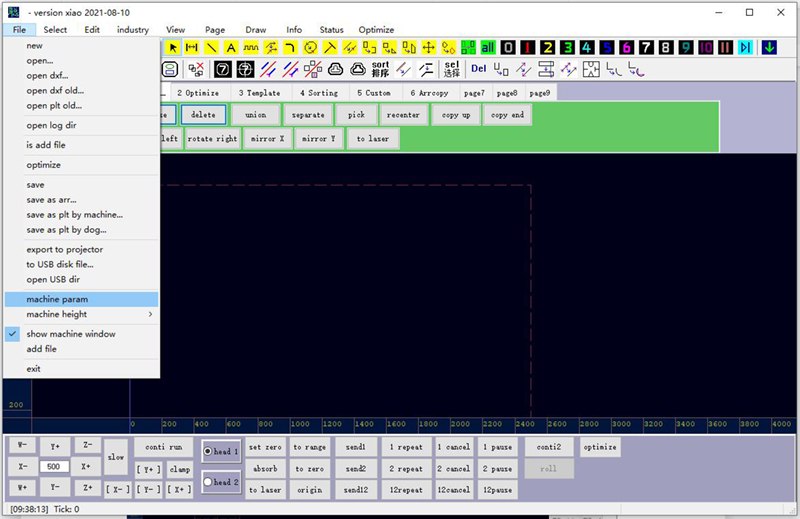The image size is (800, 519).
Task: Click the 'rotate right' button
Action: tap(212, 138)
